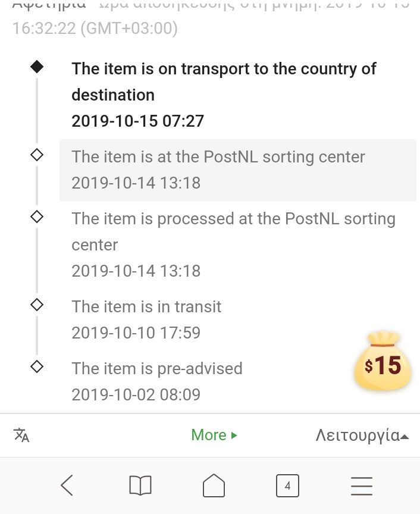Click the diamond marker beside highlighted entry
The image size is (420, 514).
(37, 155)
